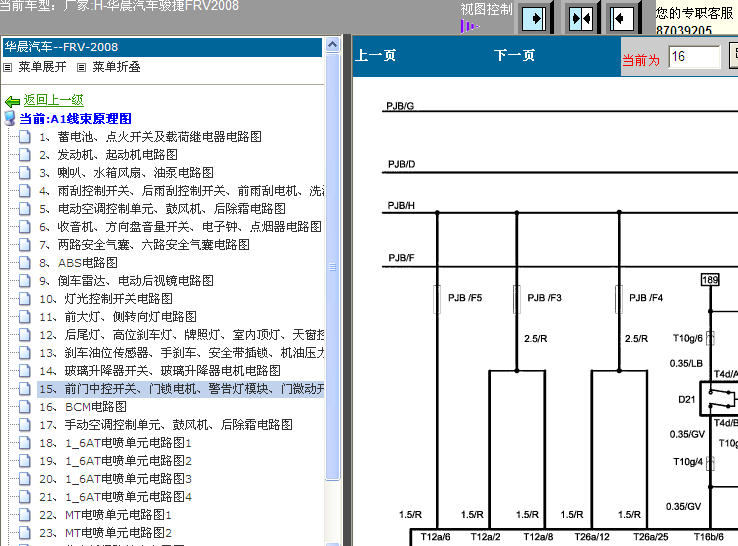Screen dimensions: 738x546
Task: Select highlighted 15、前门中控开关 entry
Action: click(181, 389)
